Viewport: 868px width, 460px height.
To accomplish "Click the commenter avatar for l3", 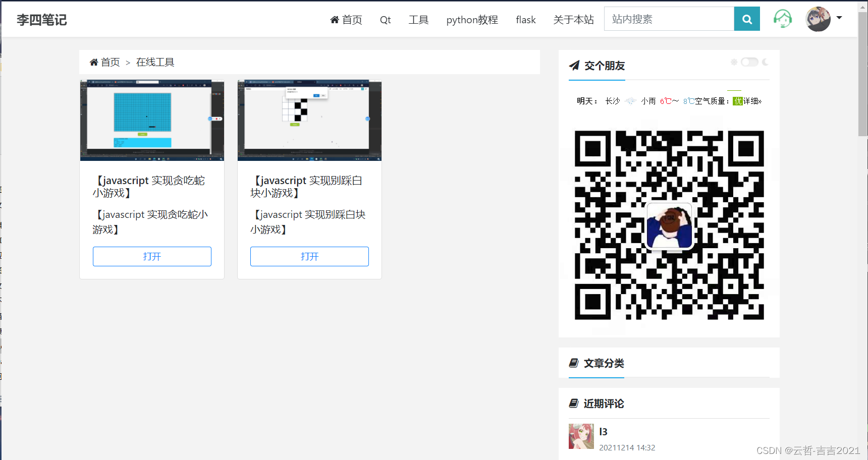I will (581, 436).
